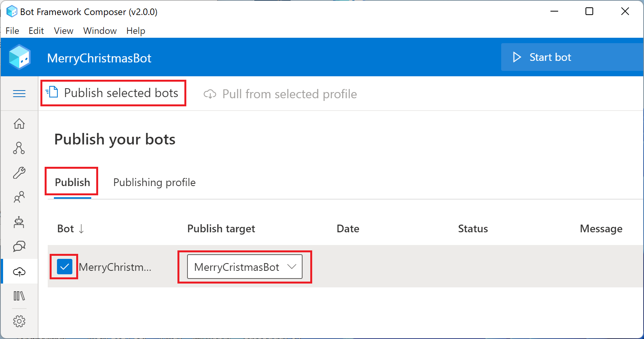Click Pull from selected profile
This screenshot has width=644, height=339.
tap(280, 94)
